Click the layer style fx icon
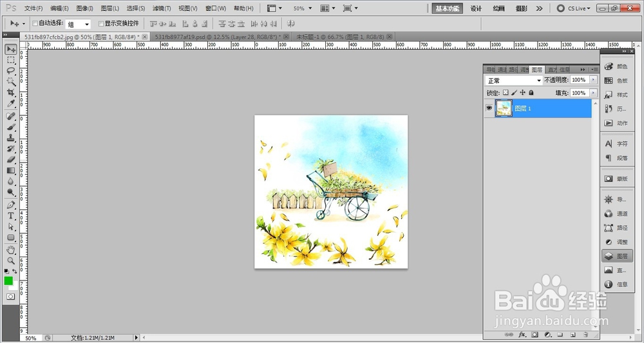This screenshot has width=644, height=343. point(522,335)
